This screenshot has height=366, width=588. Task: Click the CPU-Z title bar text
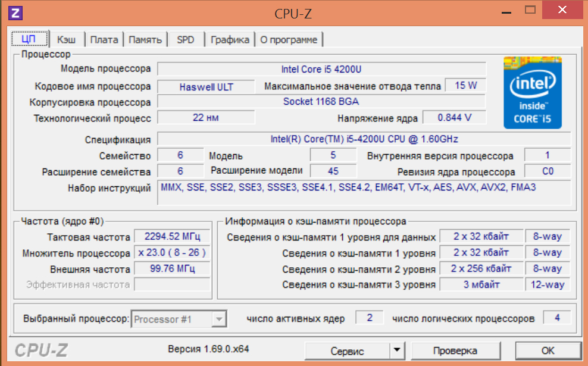pyautogui.click(x=293, y=14)
